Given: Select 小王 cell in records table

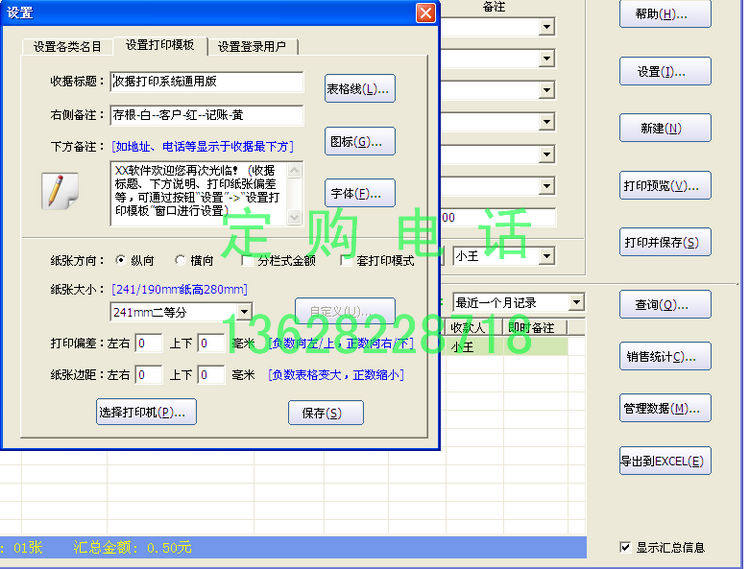Looking at the screenshot, I should [x=474, y=347].
